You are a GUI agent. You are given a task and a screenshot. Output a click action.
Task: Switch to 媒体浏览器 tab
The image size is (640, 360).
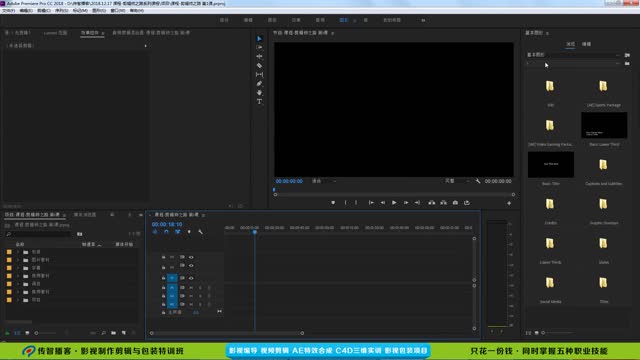click(x=84, y=215)
